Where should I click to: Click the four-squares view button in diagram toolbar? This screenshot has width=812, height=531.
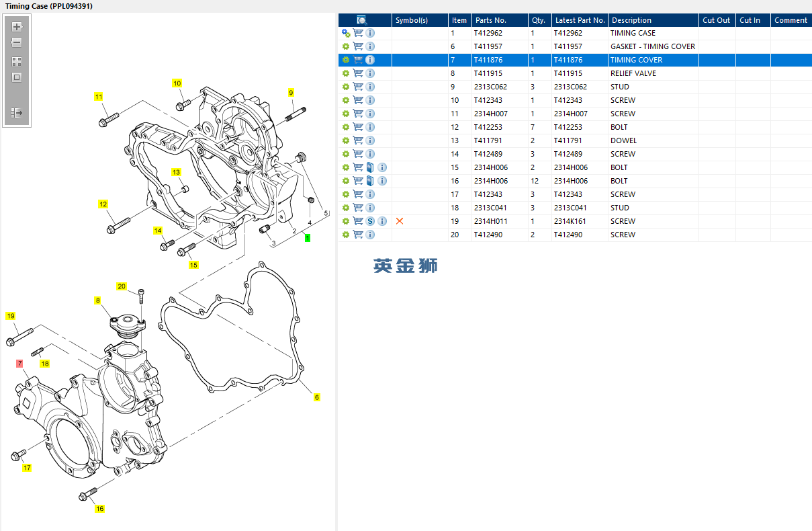click(x=17, y=62)
